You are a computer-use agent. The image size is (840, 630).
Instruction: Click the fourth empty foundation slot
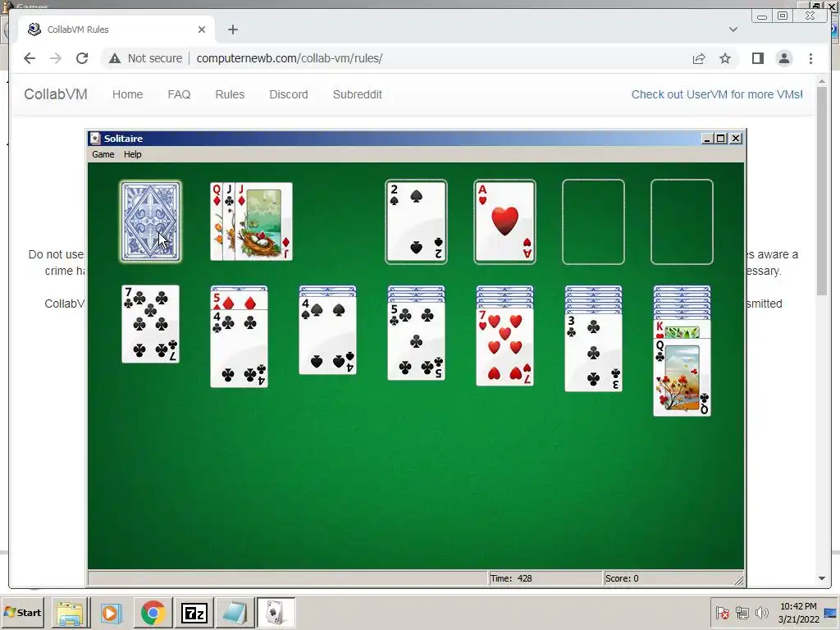[x=682, y=221]
